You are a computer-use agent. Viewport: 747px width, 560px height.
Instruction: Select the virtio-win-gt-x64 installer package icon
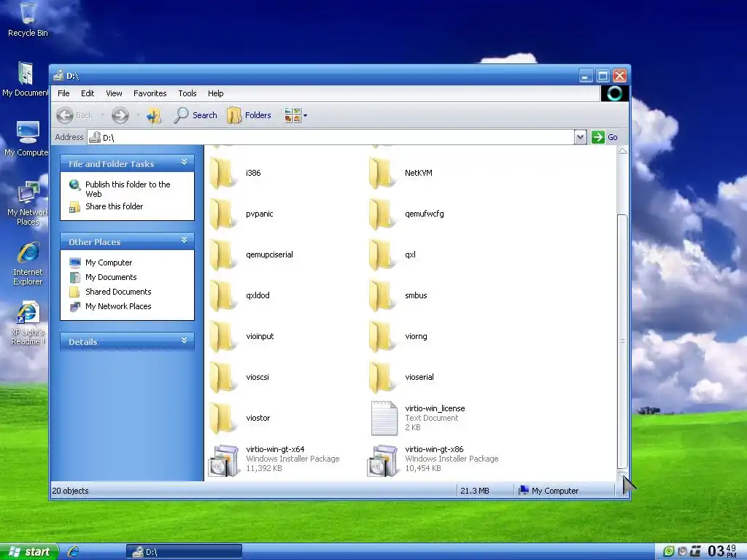click(x=223, y=460)
